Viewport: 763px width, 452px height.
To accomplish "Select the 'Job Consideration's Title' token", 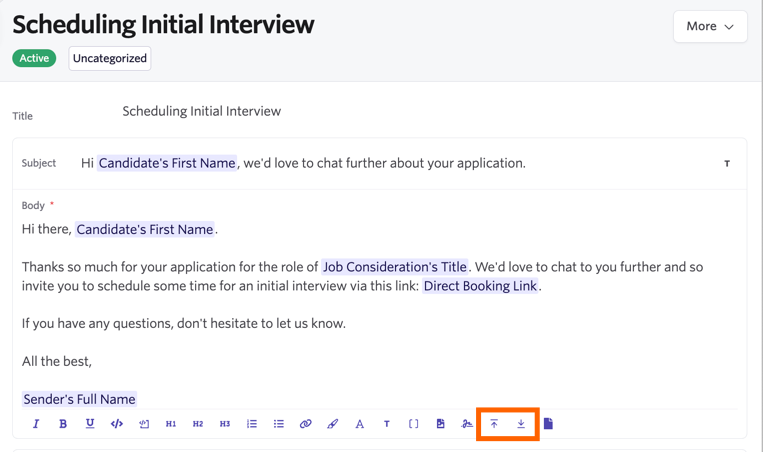I will (x=395, y=267).
